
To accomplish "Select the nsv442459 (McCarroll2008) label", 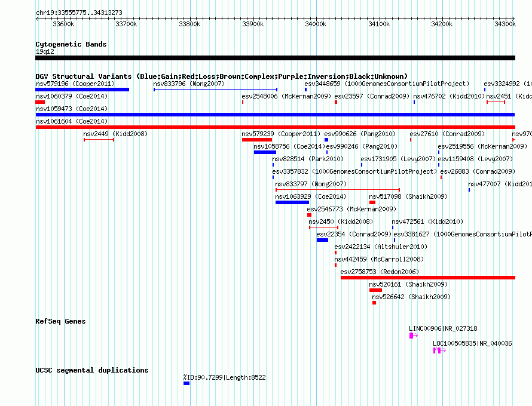I will click(x=379, y=259).
